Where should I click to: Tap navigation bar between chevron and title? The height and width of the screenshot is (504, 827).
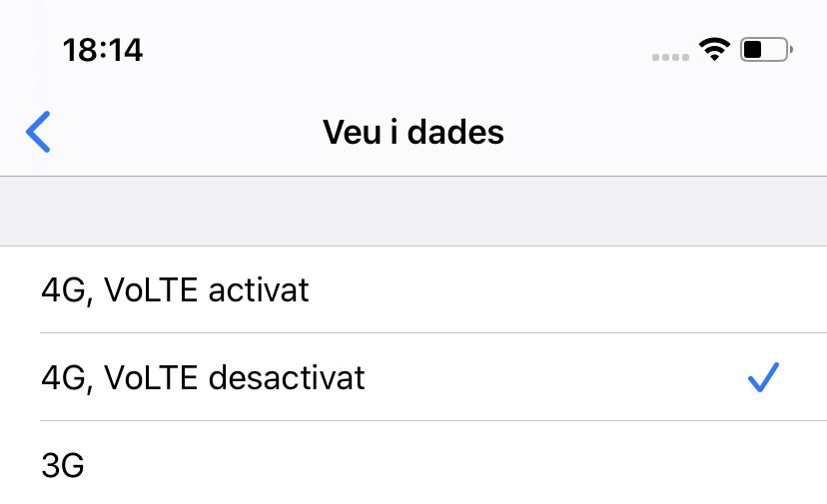point(180,132)
